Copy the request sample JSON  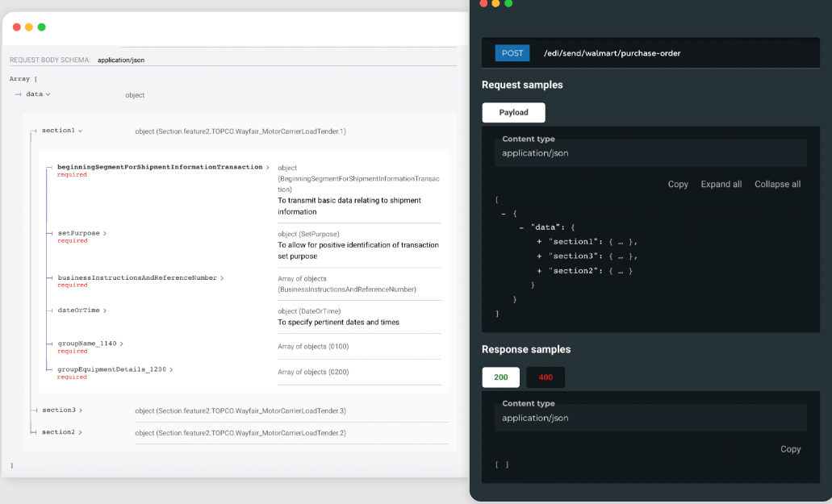pos(678,185)
